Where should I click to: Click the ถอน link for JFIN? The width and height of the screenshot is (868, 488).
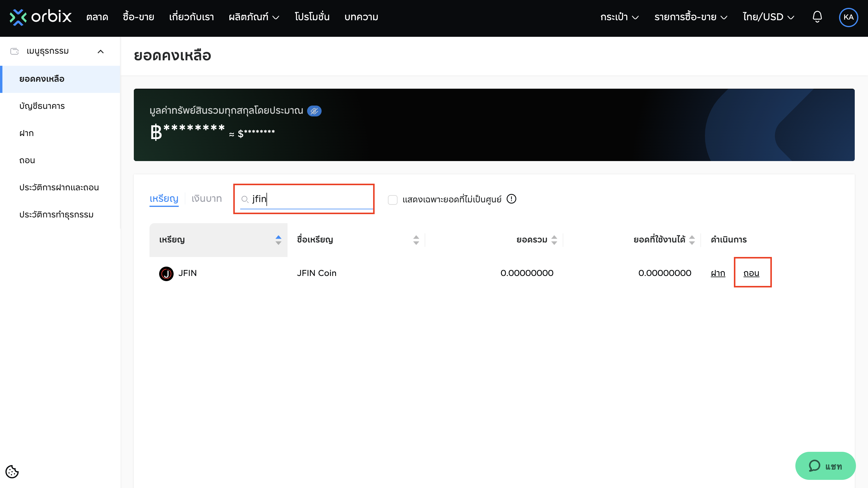point(751,273)
